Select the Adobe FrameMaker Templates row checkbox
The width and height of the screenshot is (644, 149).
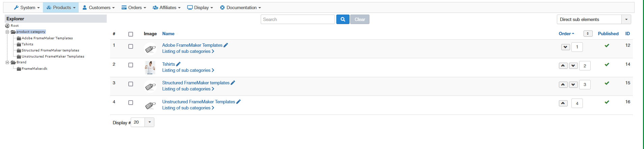tap(131, 46)
